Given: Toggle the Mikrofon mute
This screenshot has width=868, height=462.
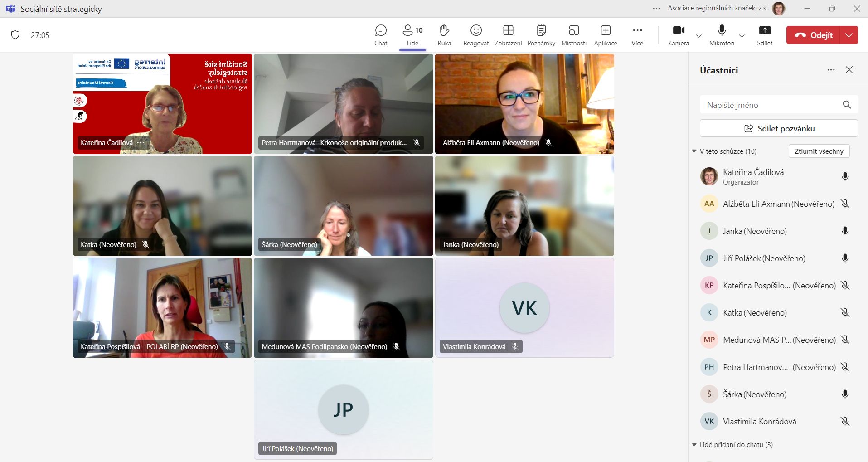Looking at the screenshot, I should pos(722,35).
